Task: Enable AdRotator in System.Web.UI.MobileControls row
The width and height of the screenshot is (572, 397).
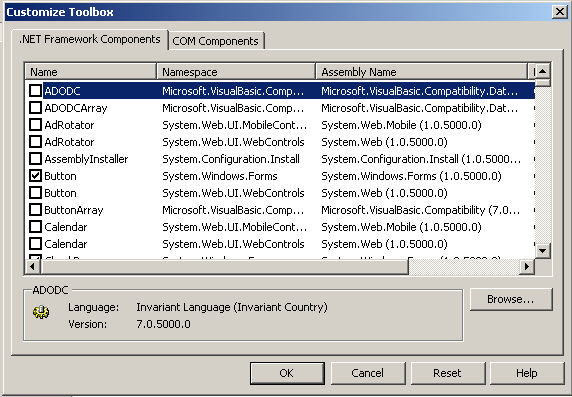Action: [35, 125]
